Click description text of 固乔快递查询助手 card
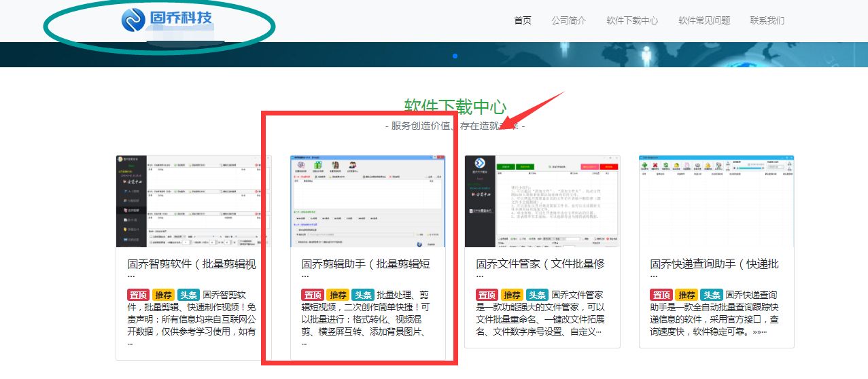Image resolution: width=868 pixels, height=379 pixels. click(x=715, y=314)
